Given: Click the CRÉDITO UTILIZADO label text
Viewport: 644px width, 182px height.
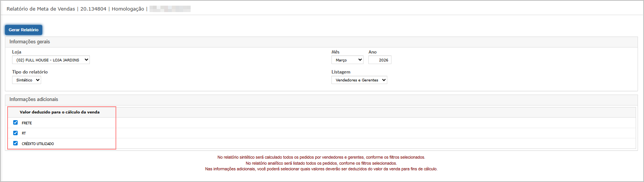Looking at the screenshot, I should pos(38,144).
